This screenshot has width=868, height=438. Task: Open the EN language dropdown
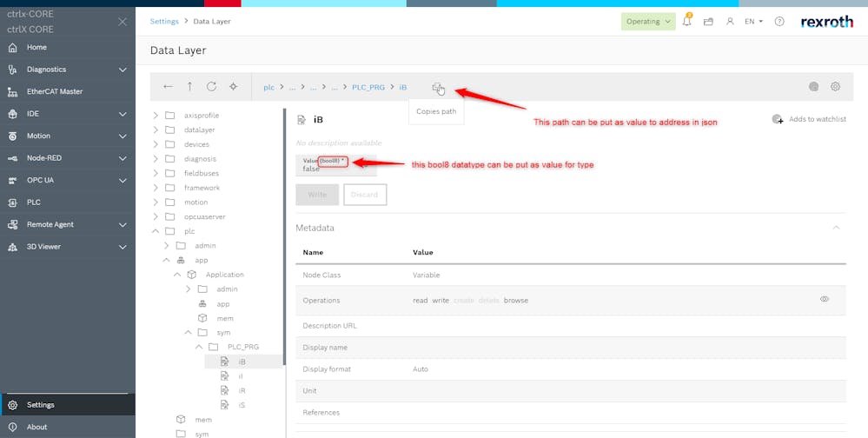point(753,22)
